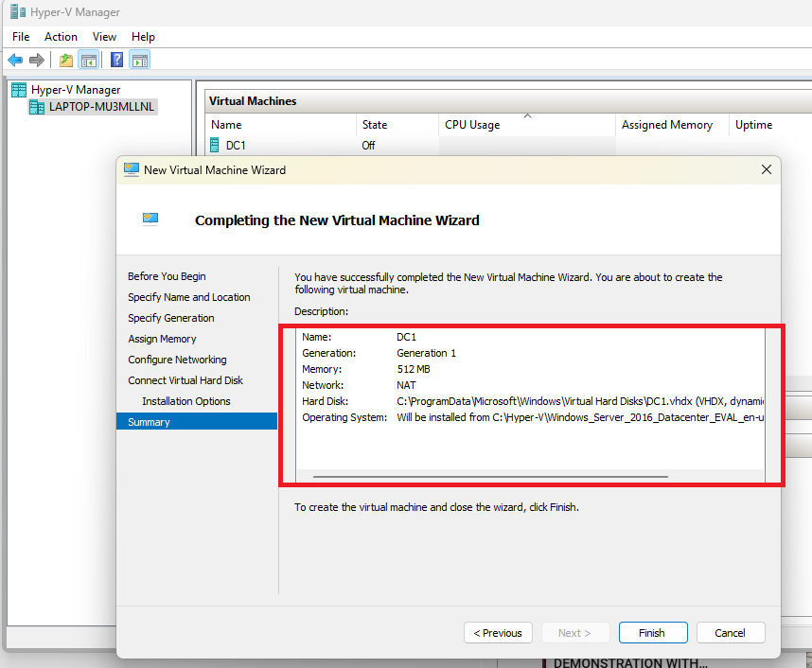
Task: Click the Previous button
Action: click(x=498, y=633)
